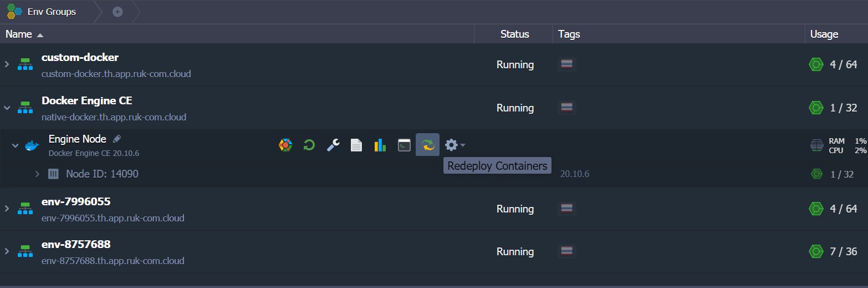Select the Docker Engine CE environment name
Image resolution: width=868 pixels, height=288 pixels.
point(87,100)
